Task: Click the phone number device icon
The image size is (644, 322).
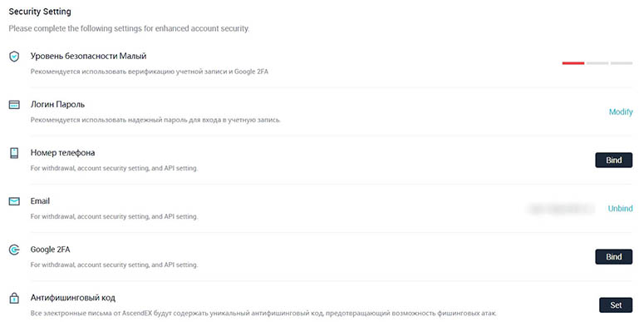Action: pyautogui.click(x=14, y=153)
